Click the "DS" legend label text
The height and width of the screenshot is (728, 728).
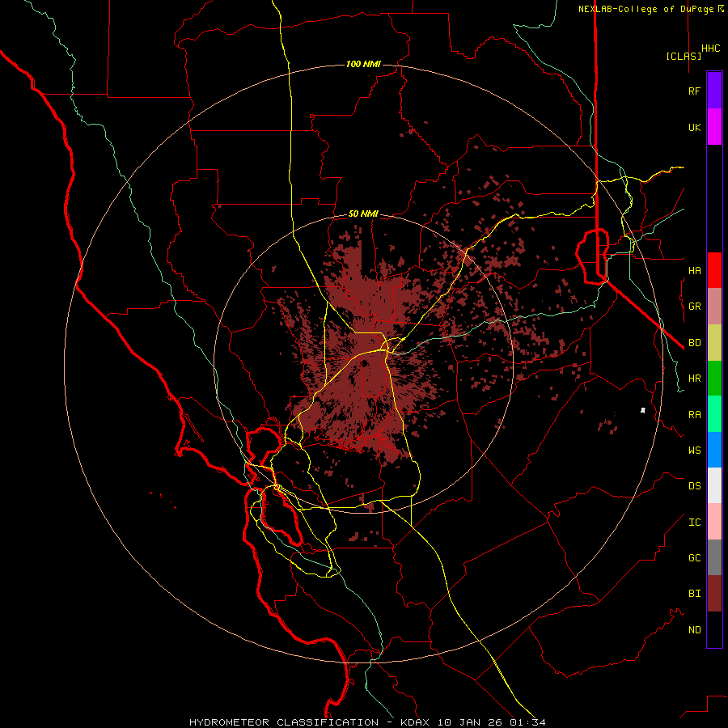[694, 486]
